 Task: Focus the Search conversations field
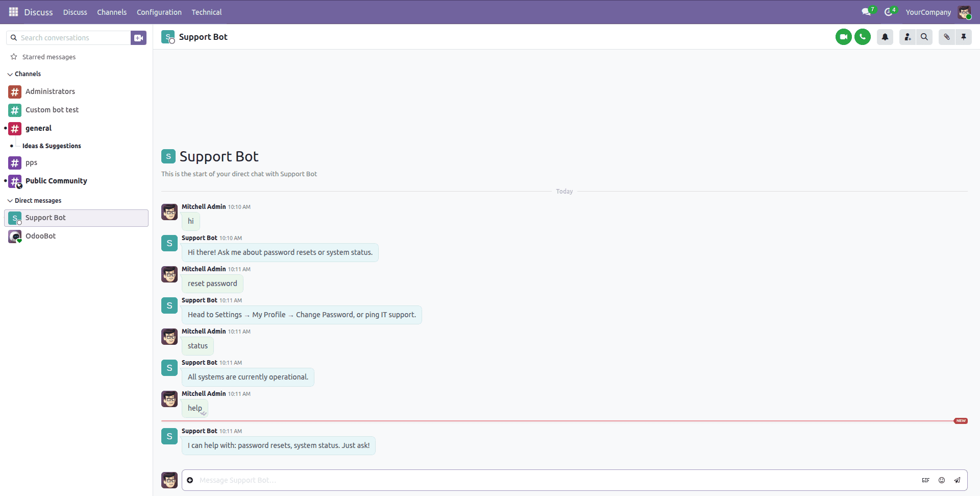(68, 38)
